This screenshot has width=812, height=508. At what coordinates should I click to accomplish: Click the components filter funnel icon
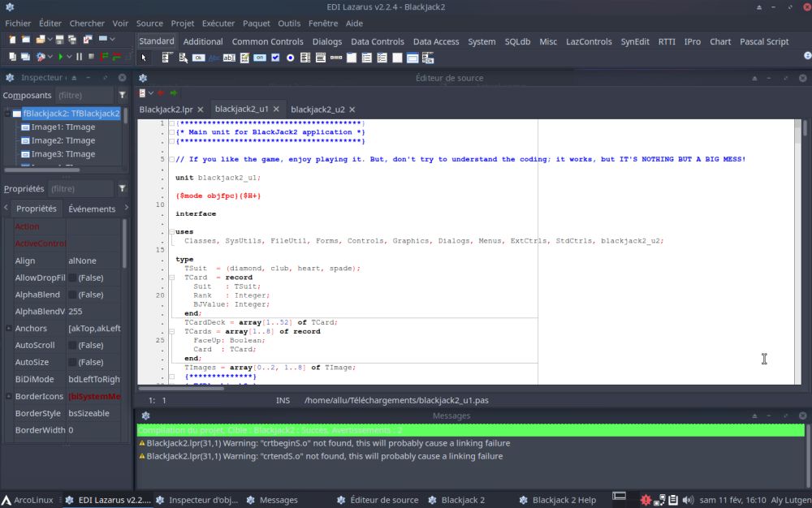pos(123,95)
